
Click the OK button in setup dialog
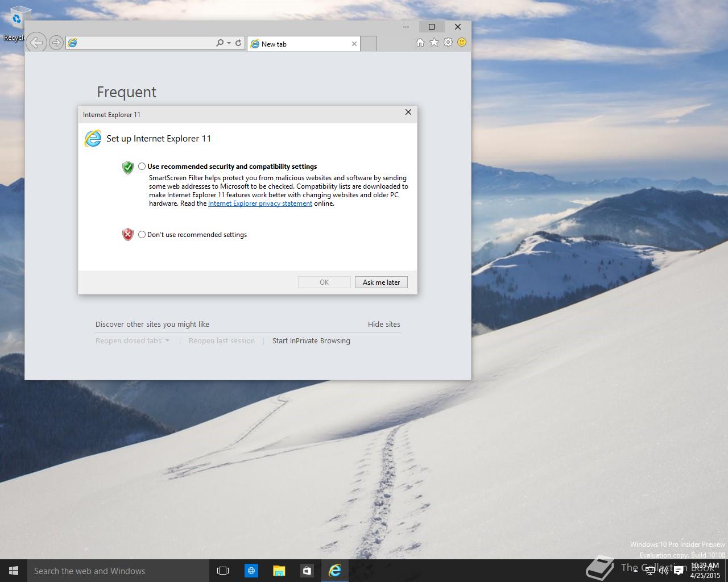324,282
